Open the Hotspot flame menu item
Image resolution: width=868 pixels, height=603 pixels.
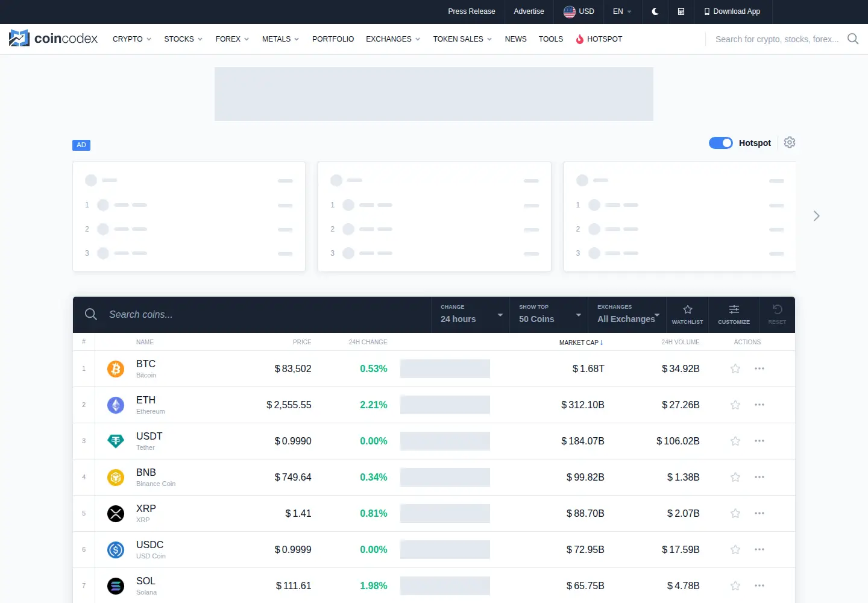(599, 39)
